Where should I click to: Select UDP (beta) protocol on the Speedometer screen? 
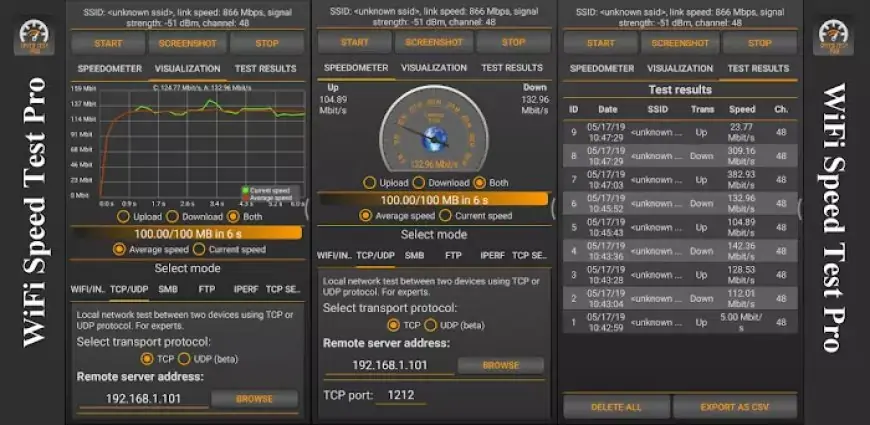click(454, 325)
